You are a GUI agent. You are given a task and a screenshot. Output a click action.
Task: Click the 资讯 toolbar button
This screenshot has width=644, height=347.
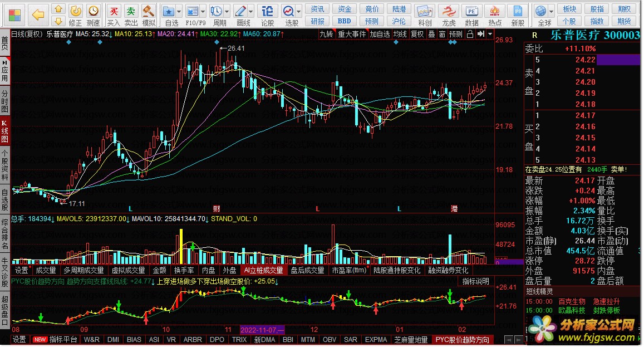317,9
